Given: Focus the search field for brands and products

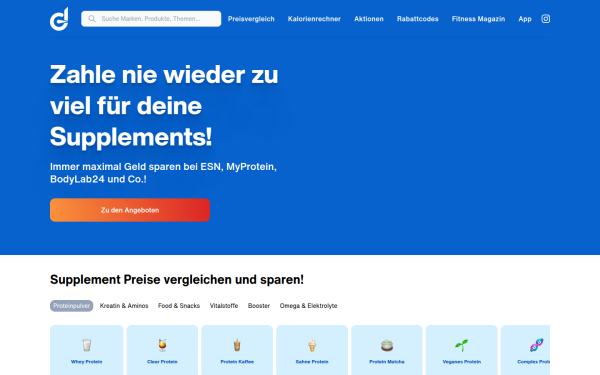Looking at the screenshot, I should pos(151,19).
